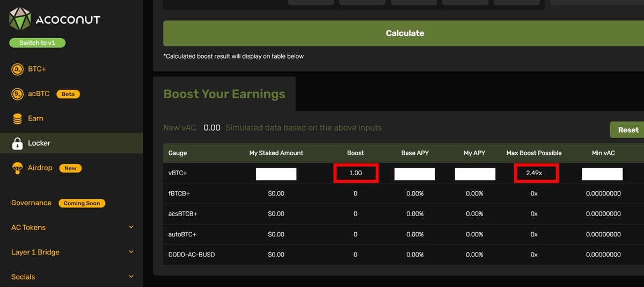Select the acsBTCB+ gauge row label
644x287 pixels.
pos(183,214)
